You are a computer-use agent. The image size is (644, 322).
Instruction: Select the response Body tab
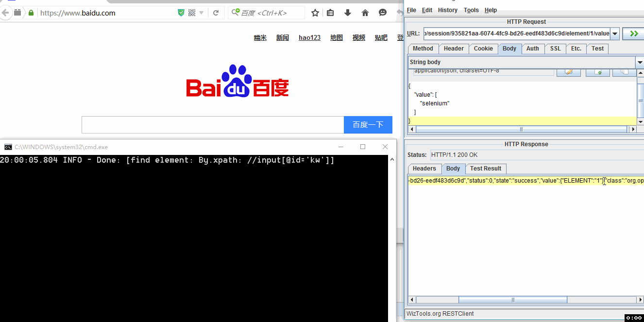(x=453, y=169)
